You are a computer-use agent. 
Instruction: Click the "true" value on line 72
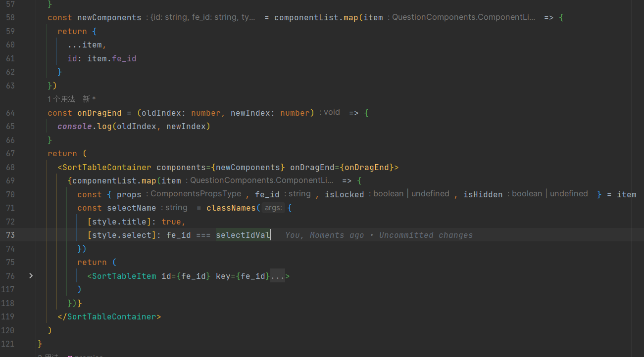tap(171, 222)
